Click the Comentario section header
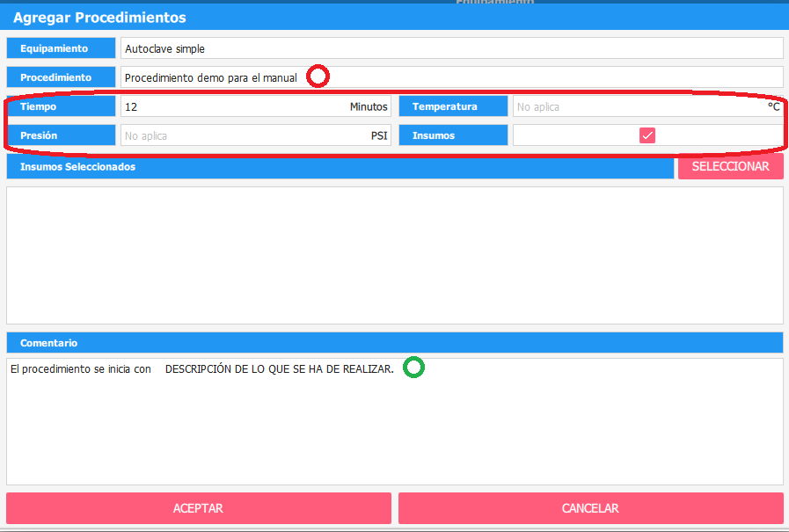Image resolution: width=789 pixels, height=532 pixels. pos(394,342)
